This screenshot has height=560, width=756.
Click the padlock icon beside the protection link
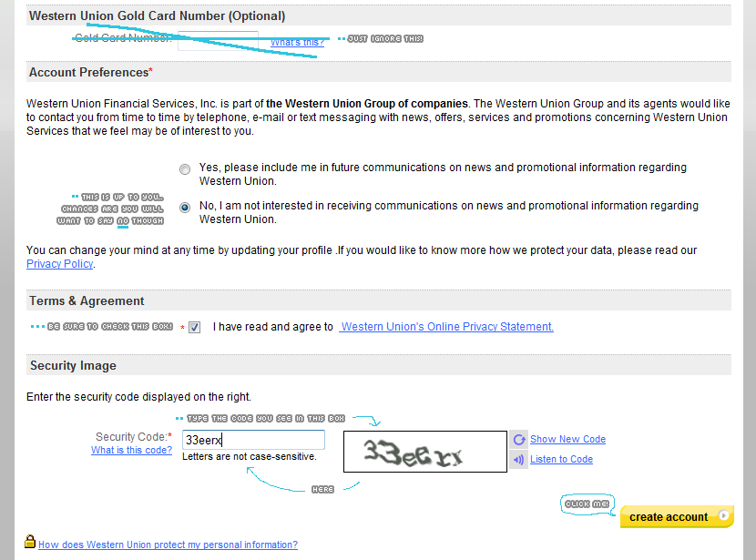tap(30, 542)
